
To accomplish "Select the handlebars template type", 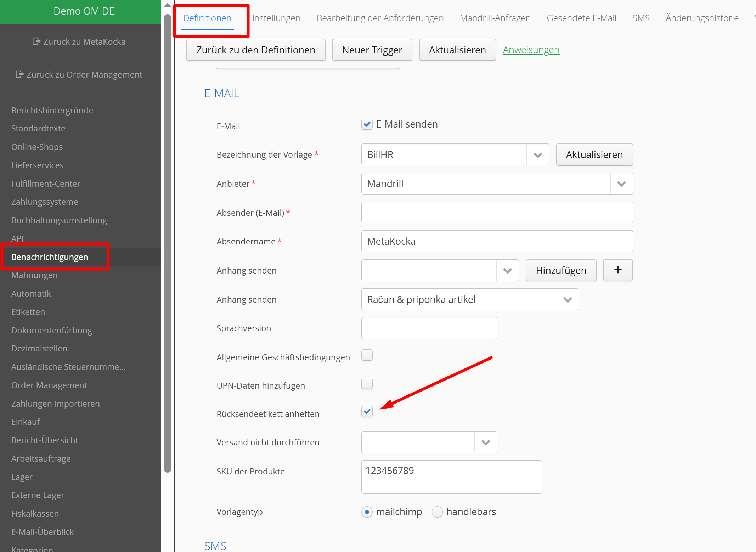I will [x=438, y=512].
